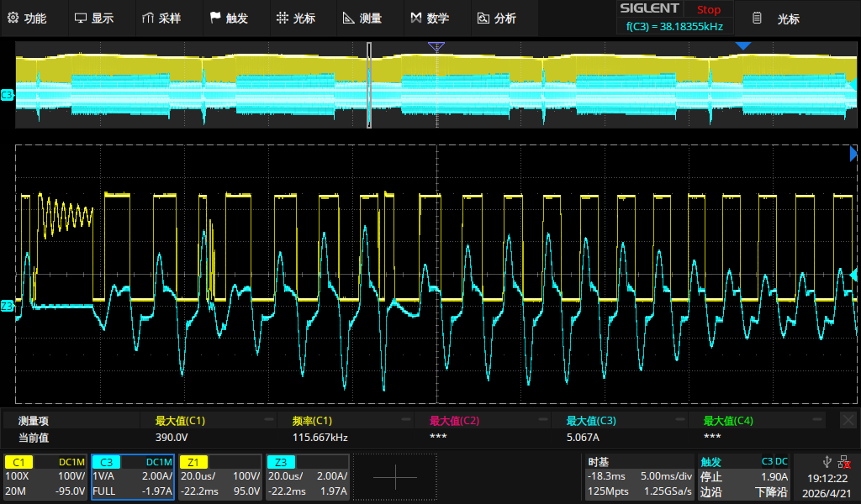
Task: Open the C1 channel settings box
Action: point(45,476)
